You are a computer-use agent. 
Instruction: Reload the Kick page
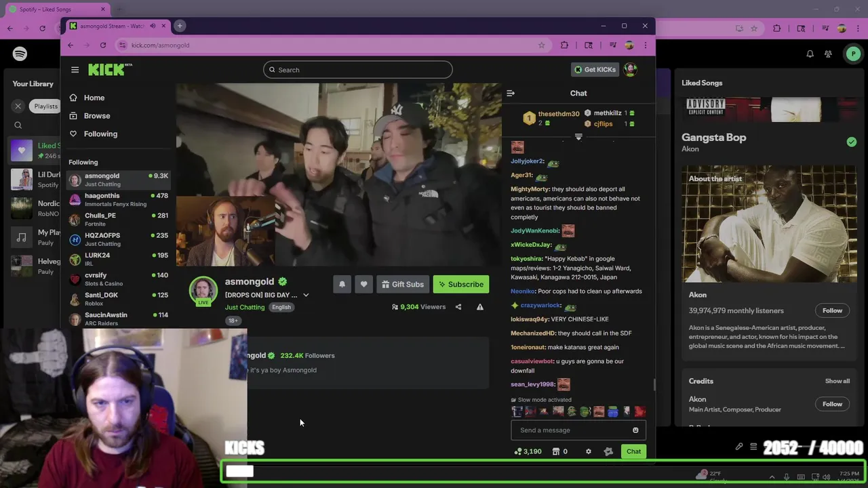103,45
